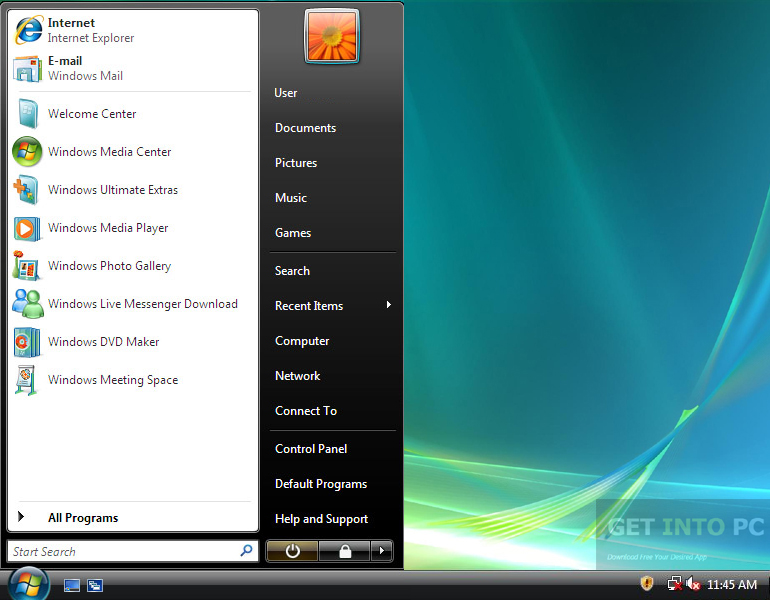Screen dimensions: 770x600
Task: Open Windows Photo Gallery icon
Action: [26, 266]
